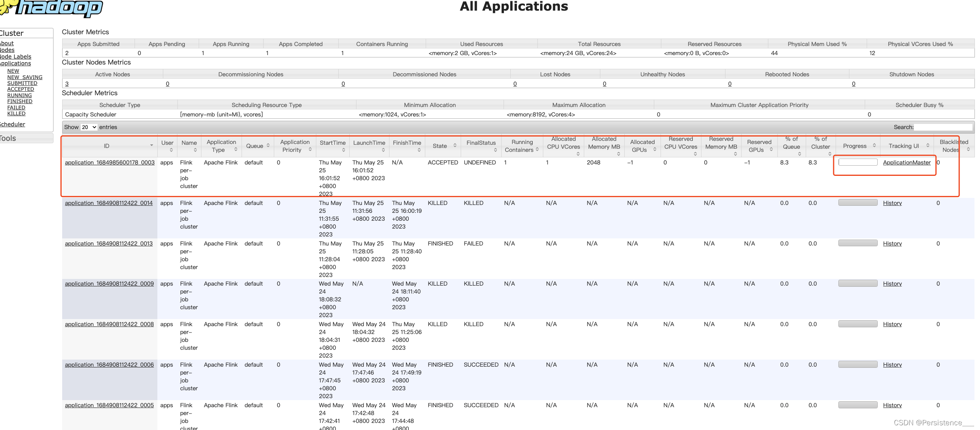This screenshot has width=980, height=430.
Task: Sort by FinalStatus column arrows
Action: point(495,150)
